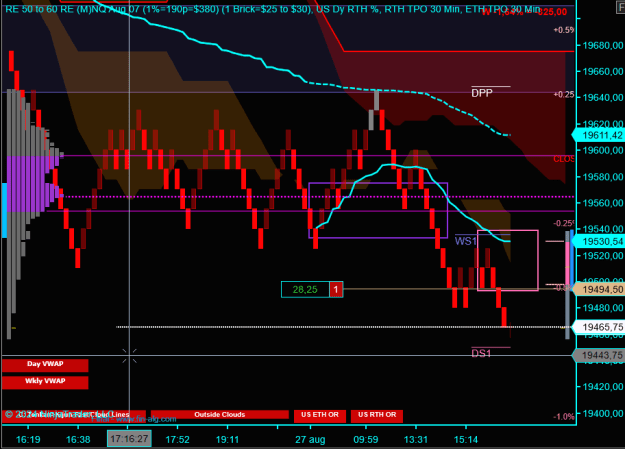The image size is (625, 449).
Task: Click the 19560,00 price axis label
Action: pyautogui.click(x=603, y=203)
